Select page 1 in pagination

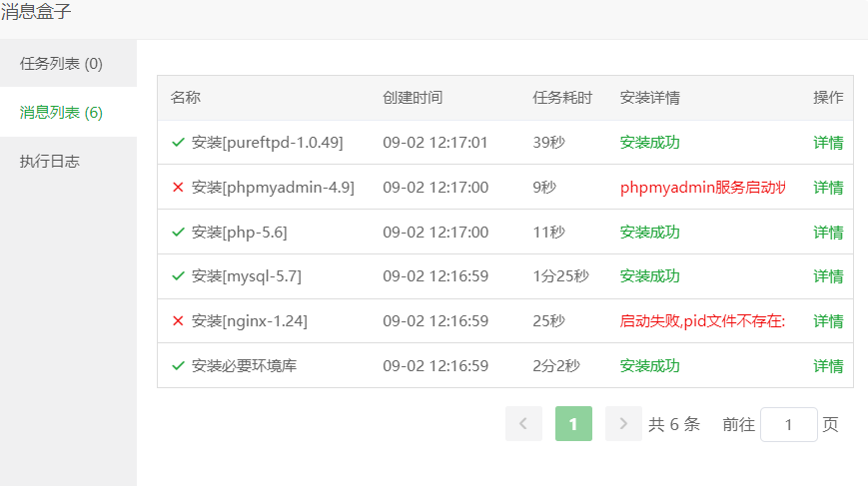pyautogui.click(x=573, y=423)
